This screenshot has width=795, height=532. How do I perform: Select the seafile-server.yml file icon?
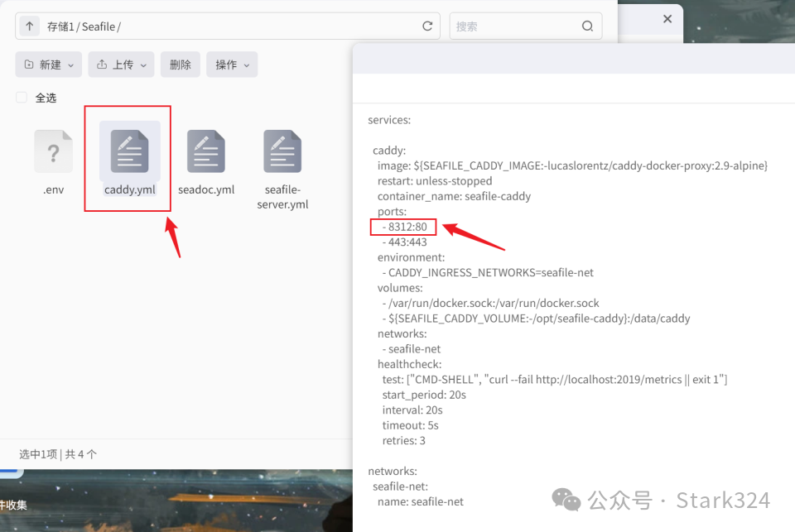282,151
